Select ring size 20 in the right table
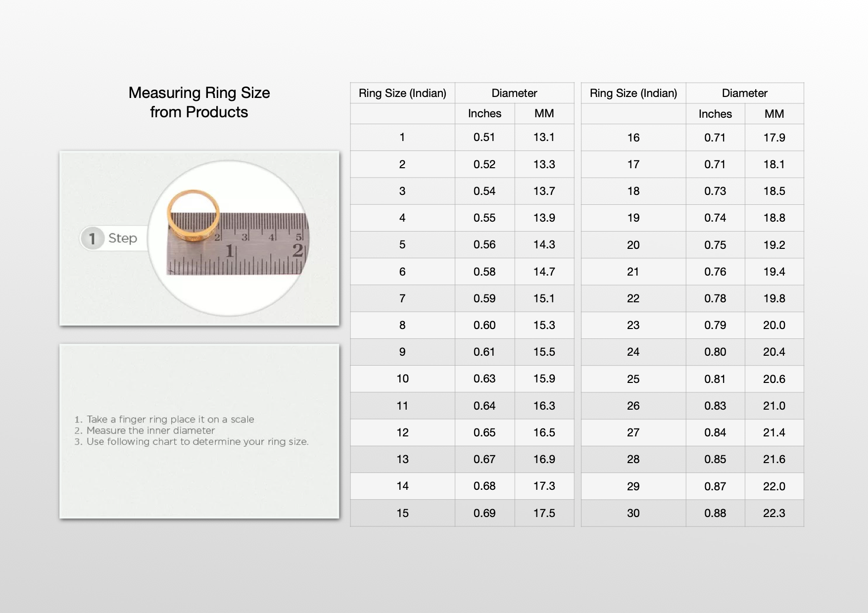The width and height of the screenshot is (868, 613). click(x=633, y=245)
